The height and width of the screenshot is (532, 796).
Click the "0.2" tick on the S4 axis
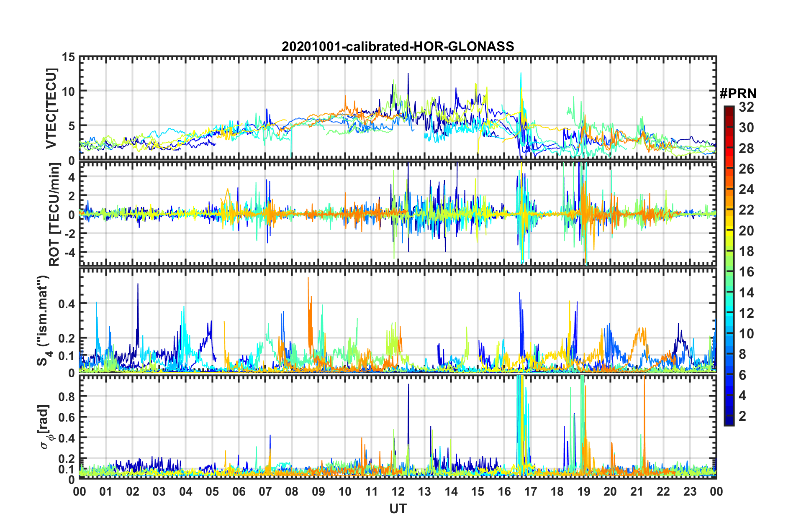point(67,338)
